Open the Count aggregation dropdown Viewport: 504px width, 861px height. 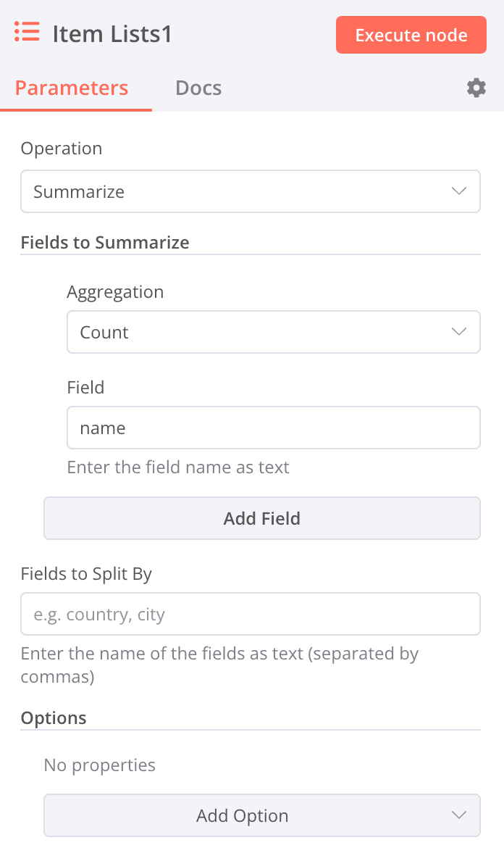click(274, 332)
